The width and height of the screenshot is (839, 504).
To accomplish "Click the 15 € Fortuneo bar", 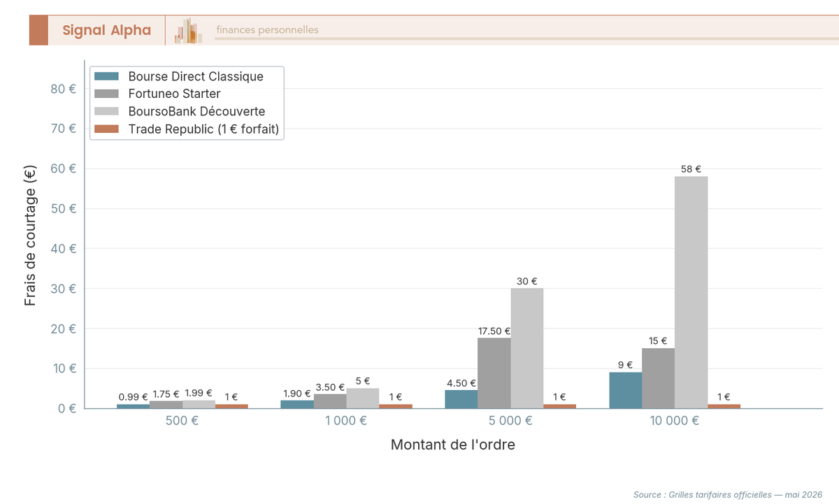I will [x=658, y=378].
